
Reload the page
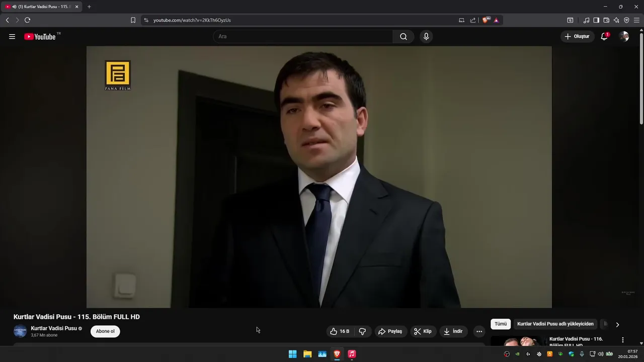coord(27,20)
